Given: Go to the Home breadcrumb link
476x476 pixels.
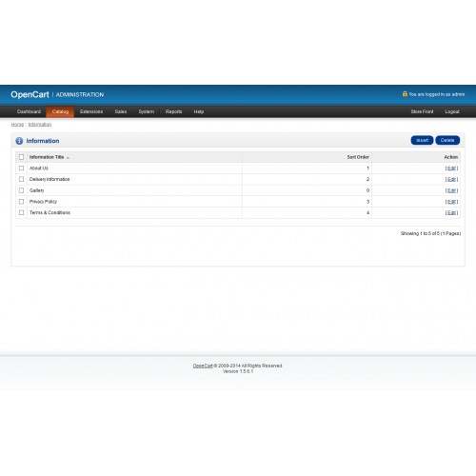Looking at the screenshot, I should click(17, 125).
